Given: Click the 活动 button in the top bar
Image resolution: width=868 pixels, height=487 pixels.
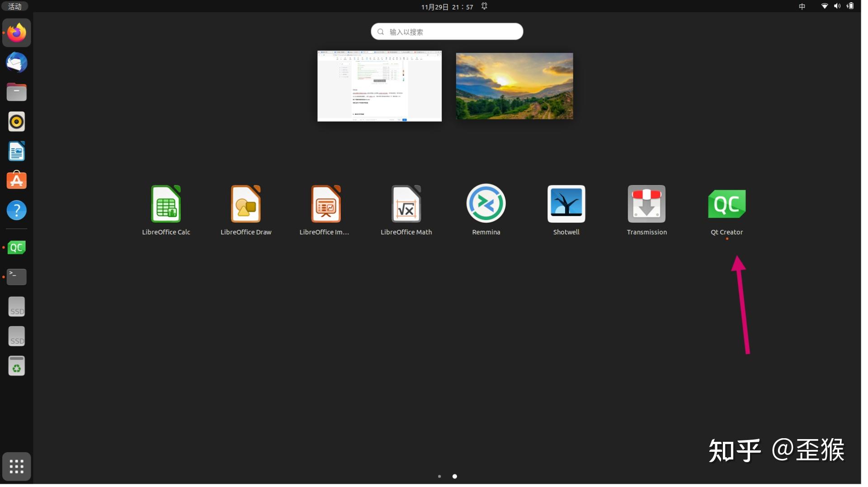Looking at the screenshot, I should click(14, 6).
